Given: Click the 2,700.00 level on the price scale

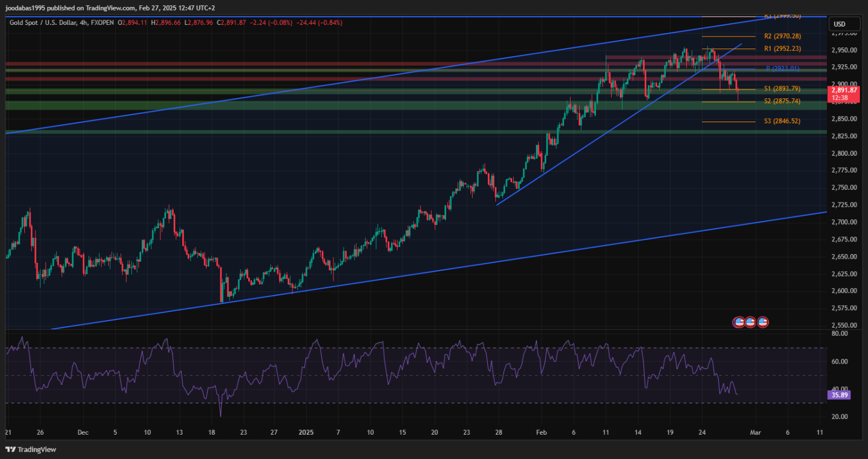Looking at the screenshot, I should pyautogui.click(x=842, y=222).
